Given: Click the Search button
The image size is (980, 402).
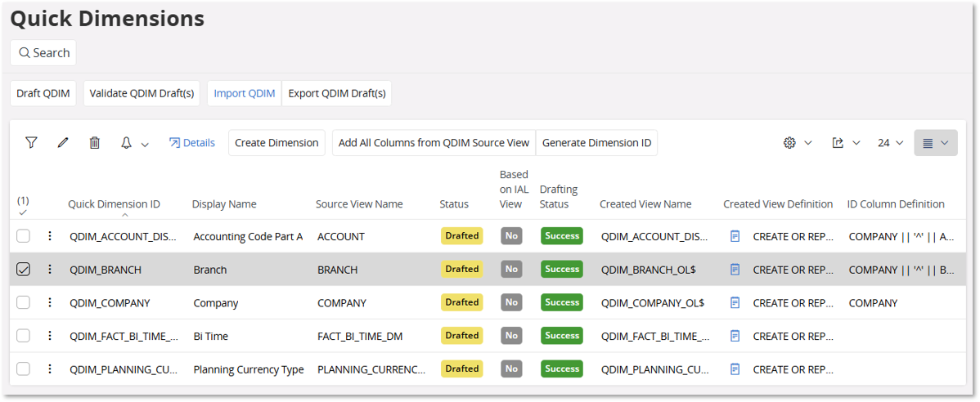Looking at the screenshot, I should pyautogui.click(x=43, y=53).
